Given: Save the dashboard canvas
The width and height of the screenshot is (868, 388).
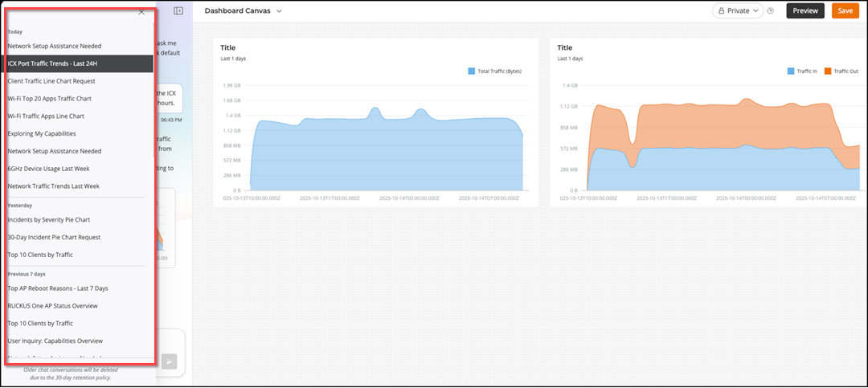Looking at the screenshot, I should 845,11.
